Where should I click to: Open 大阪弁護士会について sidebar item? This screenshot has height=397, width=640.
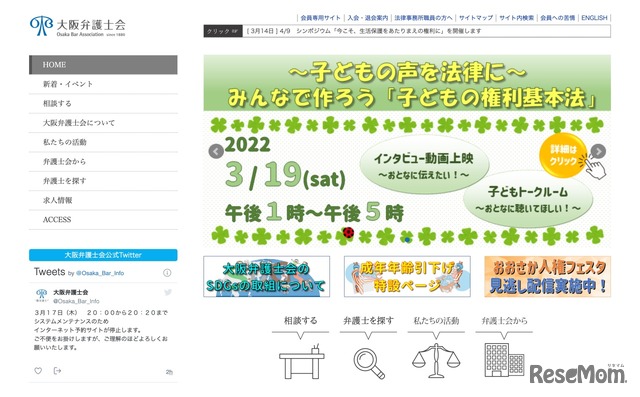click(x=103, y=123)
